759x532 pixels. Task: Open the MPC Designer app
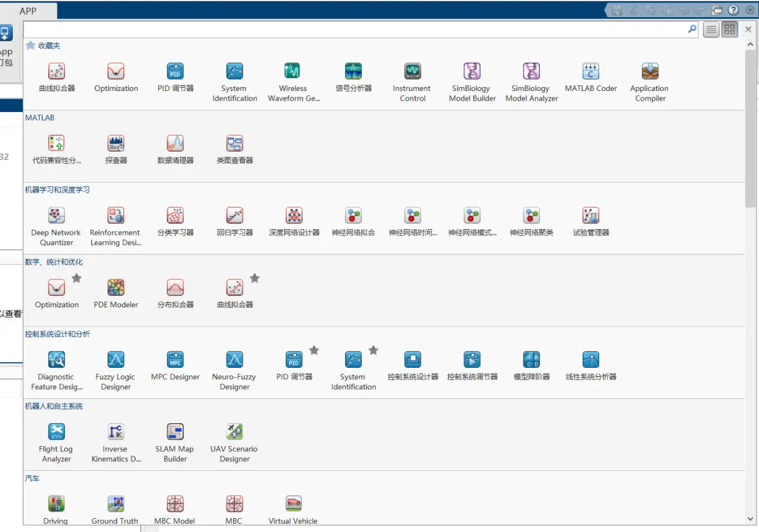pyautogui.click(x=175, y=366)
